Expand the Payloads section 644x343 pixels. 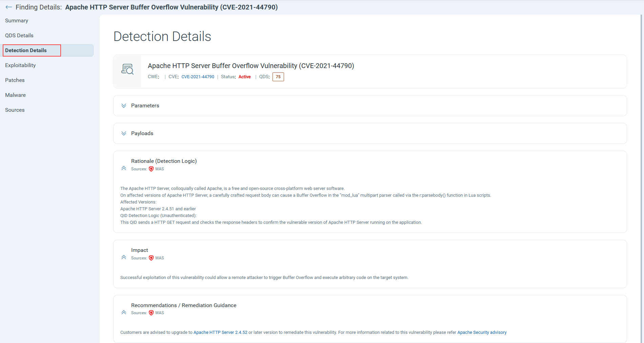124,133
